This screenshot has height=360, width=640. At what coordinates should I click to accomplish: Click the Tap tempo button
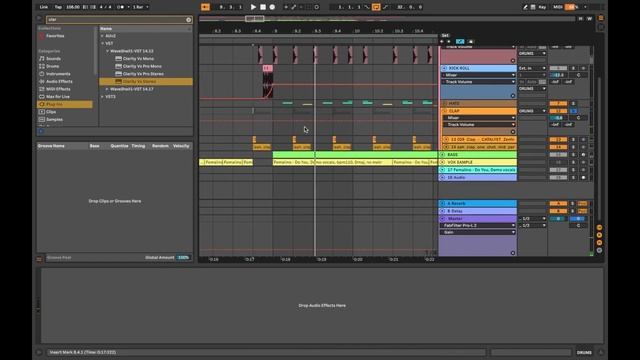58,7
